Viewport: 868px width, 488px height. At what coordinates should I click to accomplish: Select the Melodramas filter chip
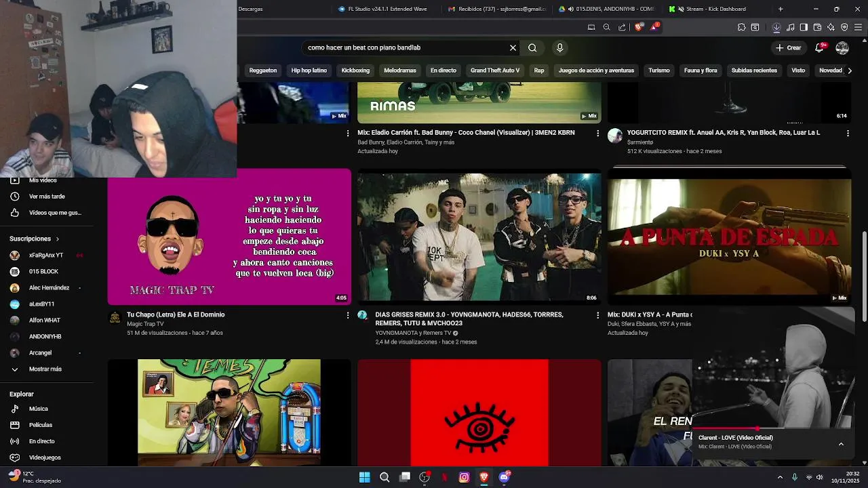pyautogui.click(x=400, y=70)
